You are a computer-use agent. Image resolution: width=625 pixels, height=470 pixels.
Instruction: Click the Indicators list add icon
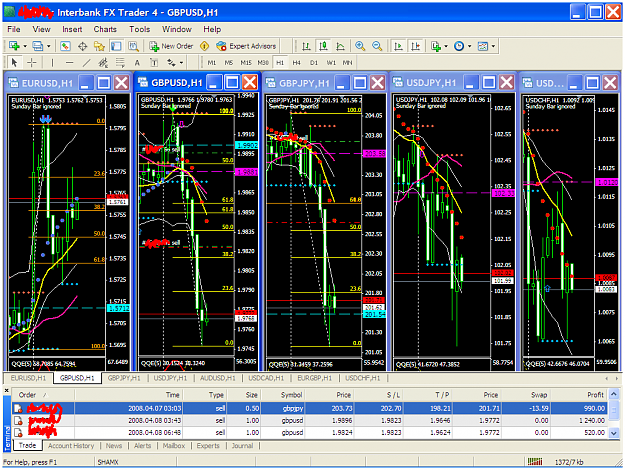pos(436,46)
